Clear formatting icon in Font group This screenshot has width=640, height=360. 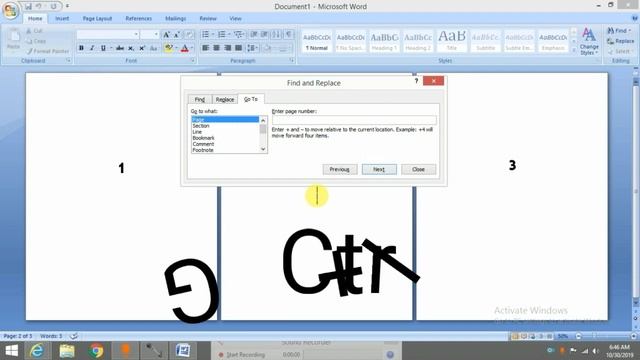coord(189,35)
